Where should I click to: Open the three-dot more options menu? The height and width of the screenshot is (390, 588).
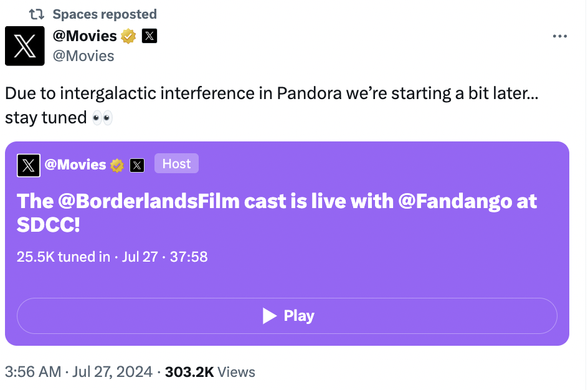[x=559, y=36]
